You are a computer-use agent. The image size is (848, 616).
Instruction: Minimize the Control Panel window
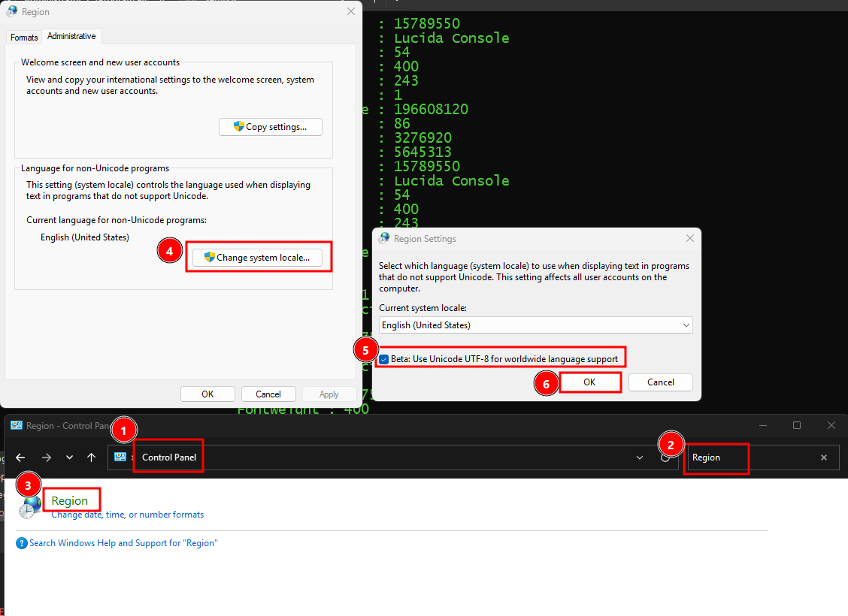click(763, 425)
